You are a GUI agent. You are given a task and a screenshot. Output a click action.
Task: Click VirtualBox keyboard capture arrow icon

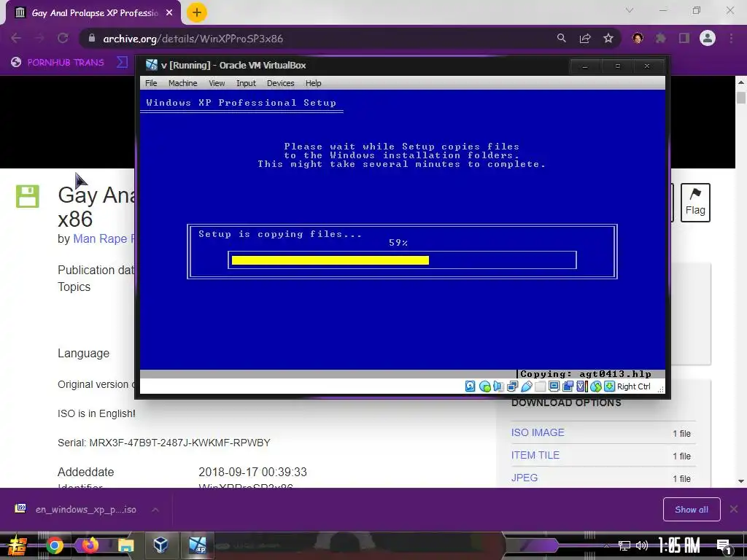click(x=609, y=386)
